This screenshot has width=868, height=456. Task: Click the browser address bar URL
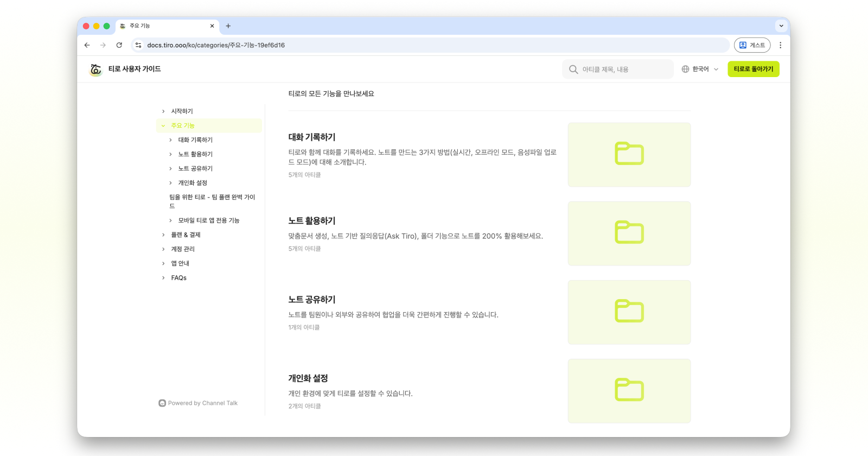(216, 45)
